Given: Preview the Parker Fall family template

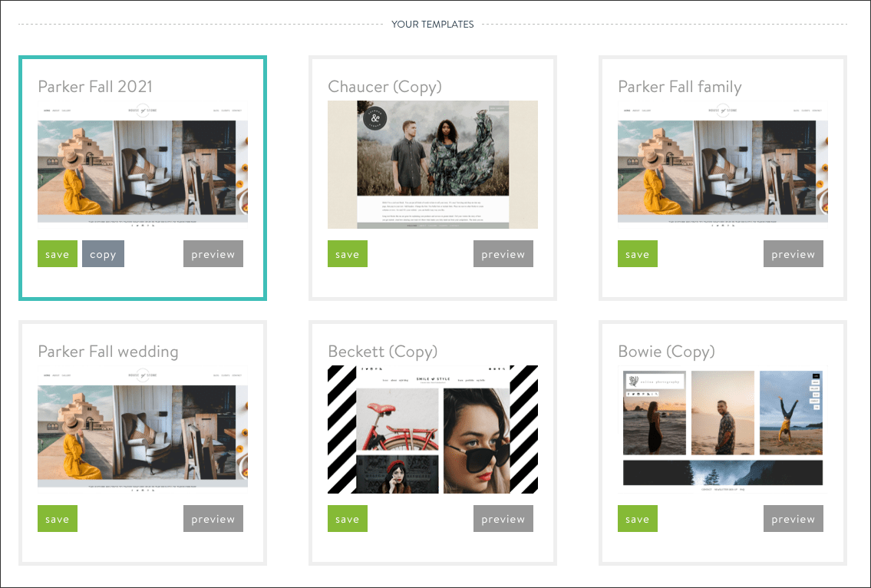Looking at the screenshot, I should click(793, 253).
